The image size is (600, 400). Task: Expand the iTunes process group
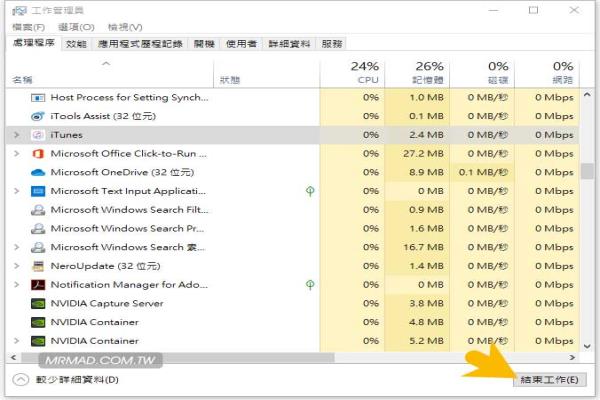point(16,135)
